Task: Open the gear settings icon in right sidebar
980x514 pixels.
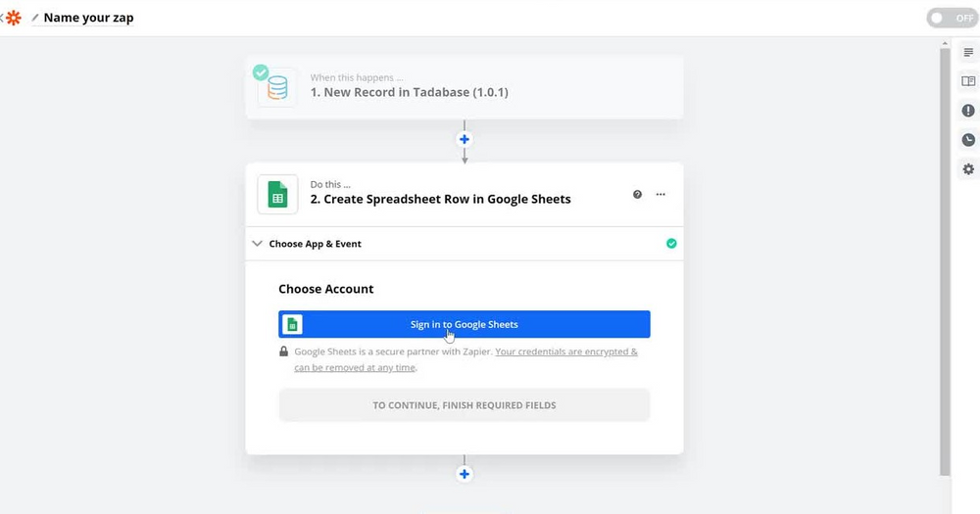Action: (968, 169)
